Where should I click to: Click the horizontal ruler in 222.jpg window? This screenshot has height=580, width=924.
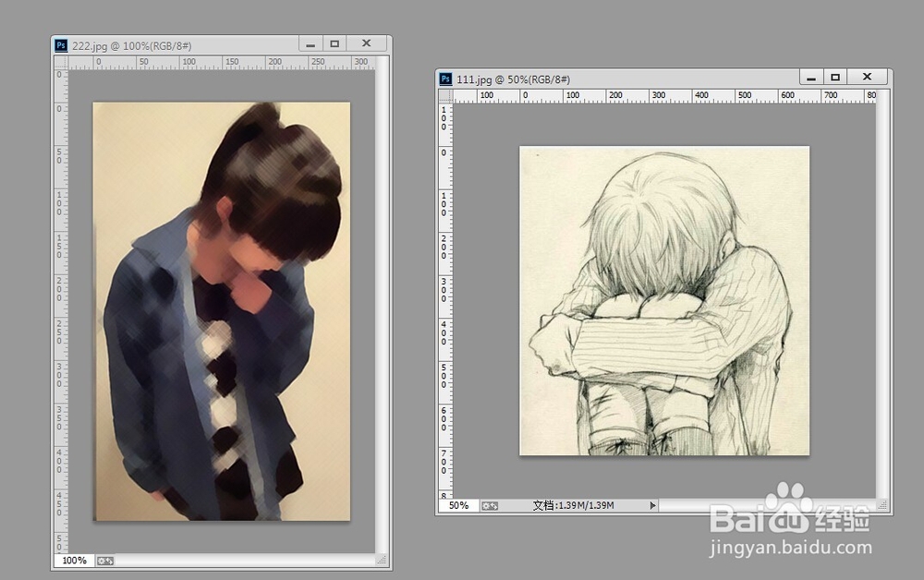click(x=222, y=63)
